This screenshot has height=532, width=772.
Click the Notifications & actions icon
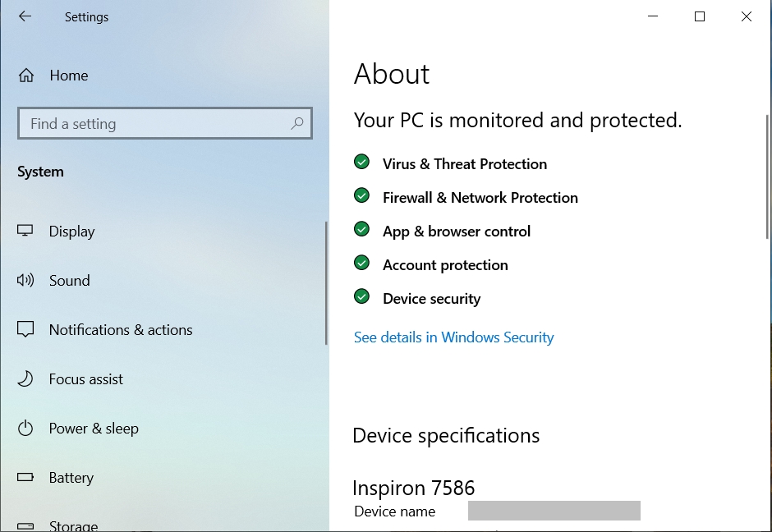point(25,329)
